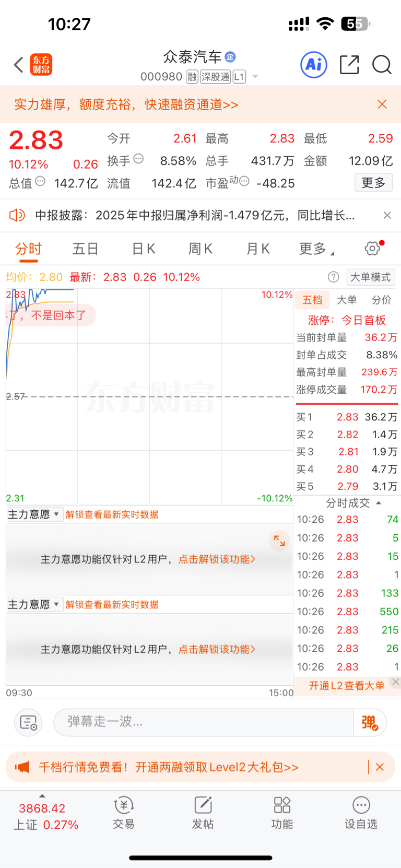Tap the intraday price chart area
Screen dimensions: 401x868
[149, 397]
